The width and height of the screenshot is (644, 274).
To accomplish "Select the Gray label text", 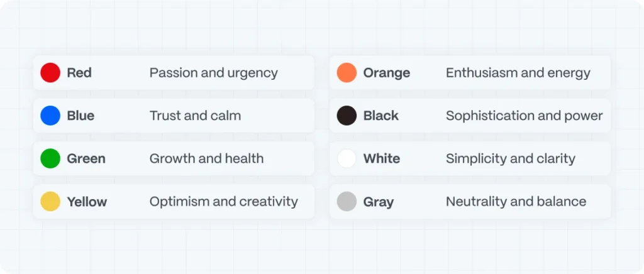I will (379, 202).
